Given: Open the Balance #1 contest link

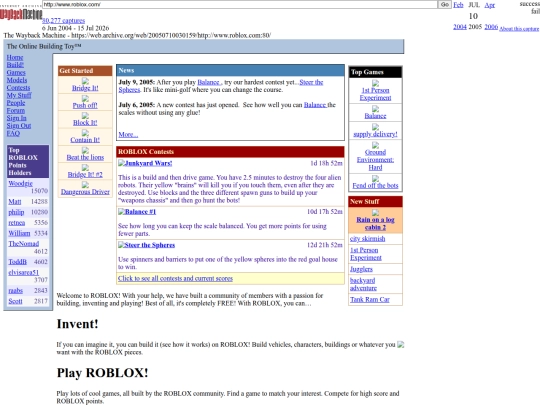Looking at the screenshot, I should click(x=140, y=212).
